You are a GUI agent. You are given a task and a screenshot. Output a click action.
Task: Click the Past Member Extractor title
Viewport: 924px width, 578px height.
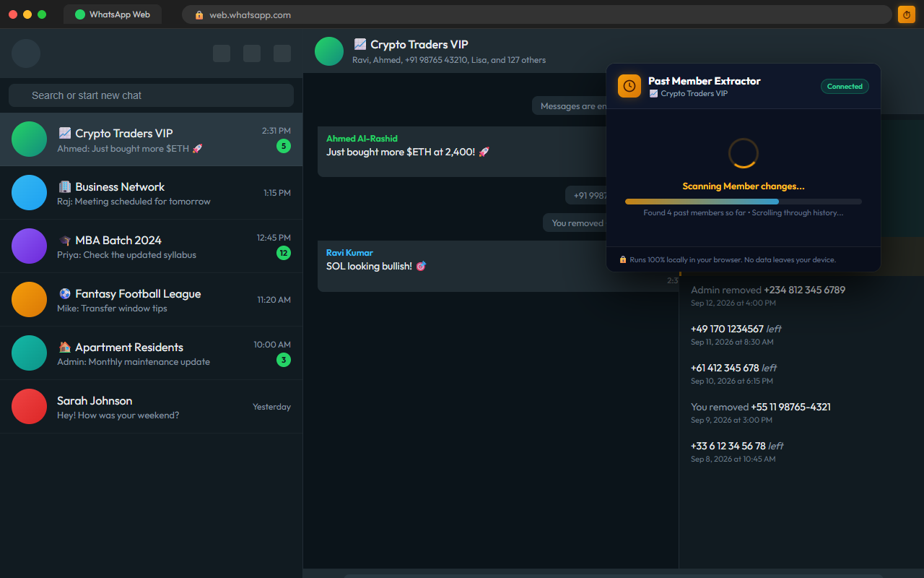705,81
